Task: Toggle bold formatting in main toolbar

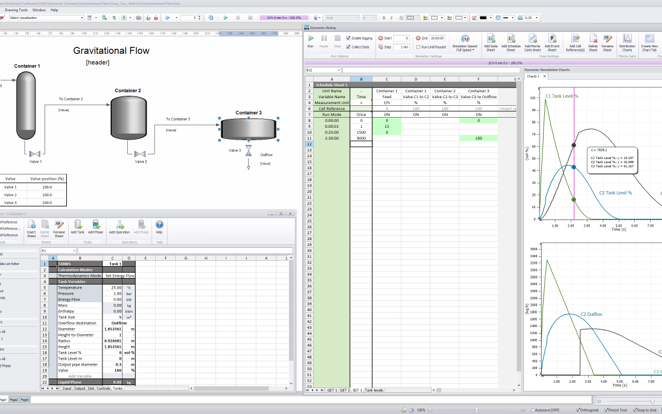Action: [x=384, y=18]
